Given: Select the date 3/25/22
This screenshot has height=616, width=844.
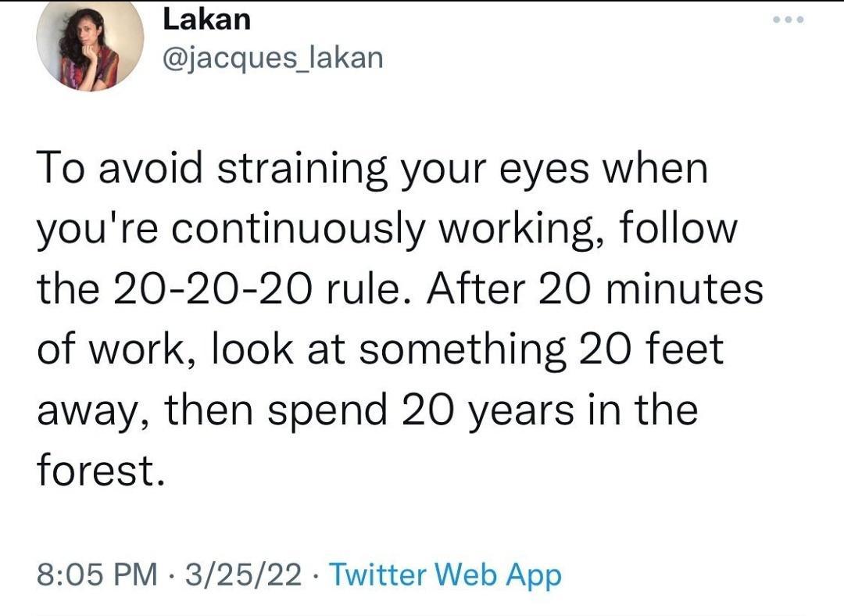Looking at the screenshot, I should click(x=244, y=576).
